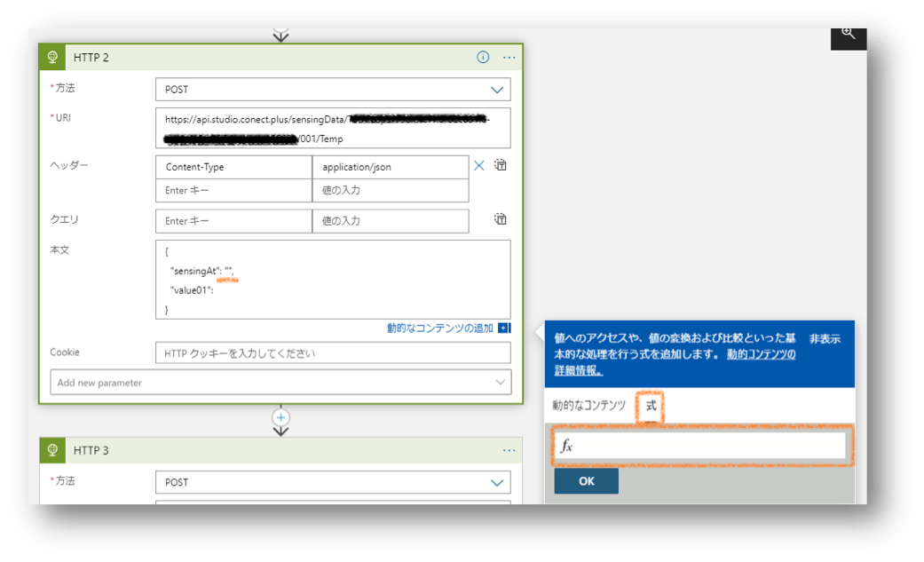Switch queries to text mode icon
Image resolution: width=924 pixels, height=562 pixels.
(x=501, y=219)
